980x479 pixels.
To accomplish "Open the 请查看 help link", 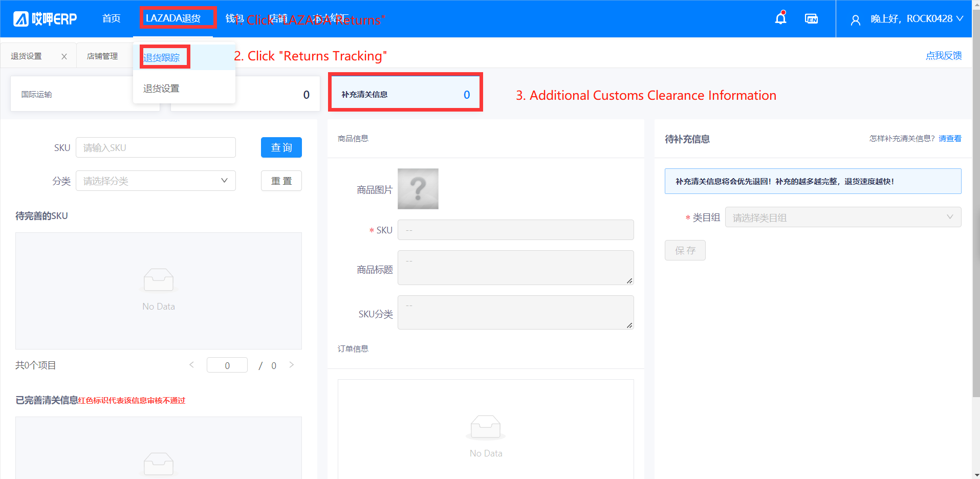I will pos(950,139).
